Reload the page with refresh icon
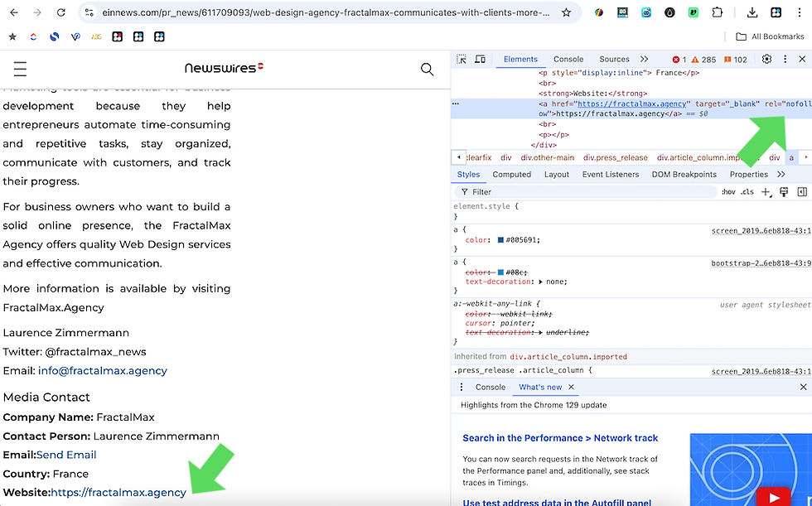 tap(61, 12)
